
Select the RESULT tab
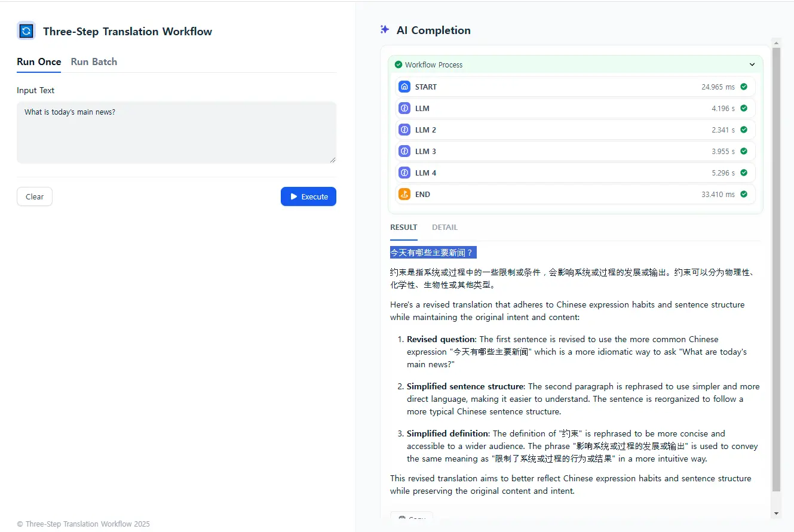coord(404,227)
